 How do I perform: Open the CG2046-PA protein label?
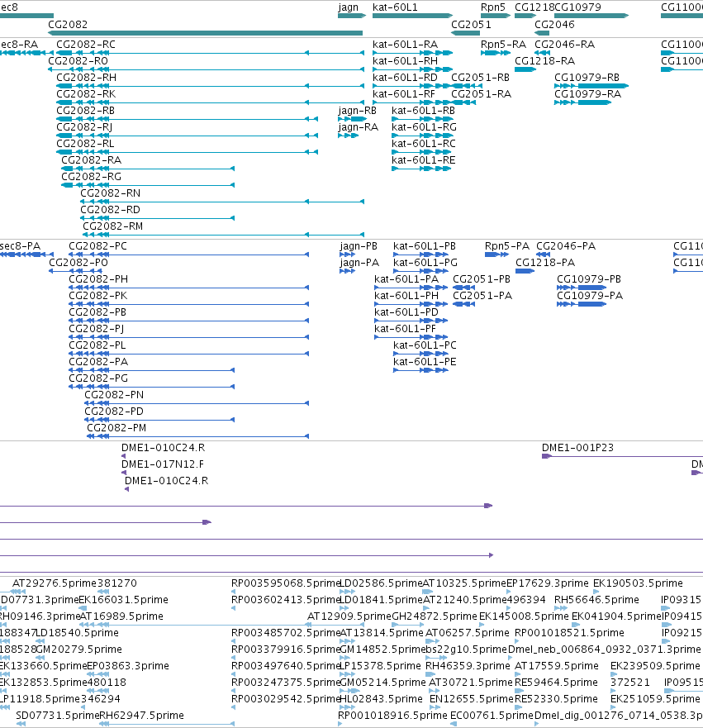pyautogui.click(x=566, y=246)
